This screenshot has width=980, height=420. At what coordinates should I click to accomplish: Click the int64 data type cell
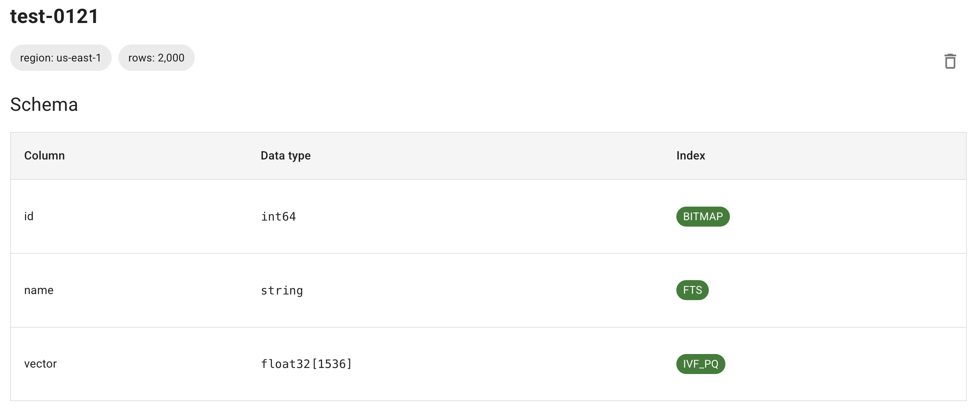pyautogui.click(x=278, y=216)
